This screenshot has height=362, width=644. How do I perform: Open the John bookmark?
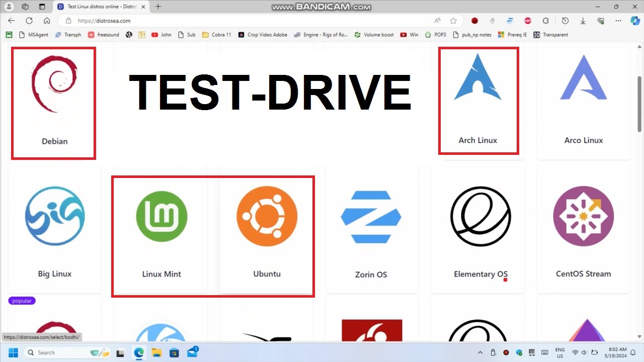pyautogui.click(x=162, y=35)
